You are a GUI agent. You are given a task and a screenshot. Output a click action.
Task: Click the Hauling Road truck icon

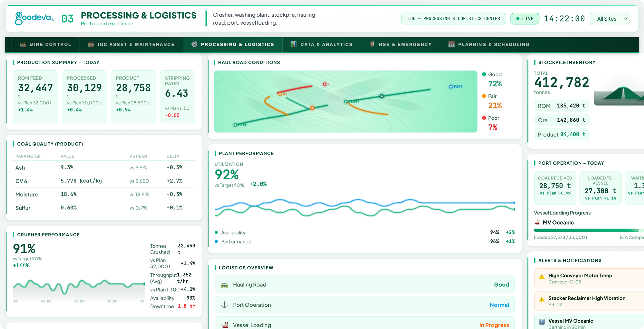point(224,285)
